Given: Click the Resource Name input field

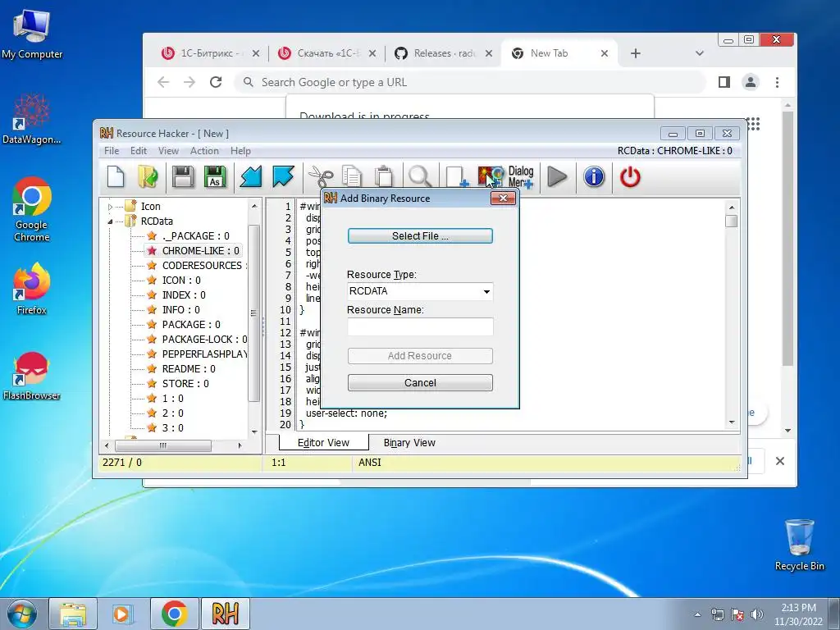Looking at the screenshot, I should tap(420, 326).
